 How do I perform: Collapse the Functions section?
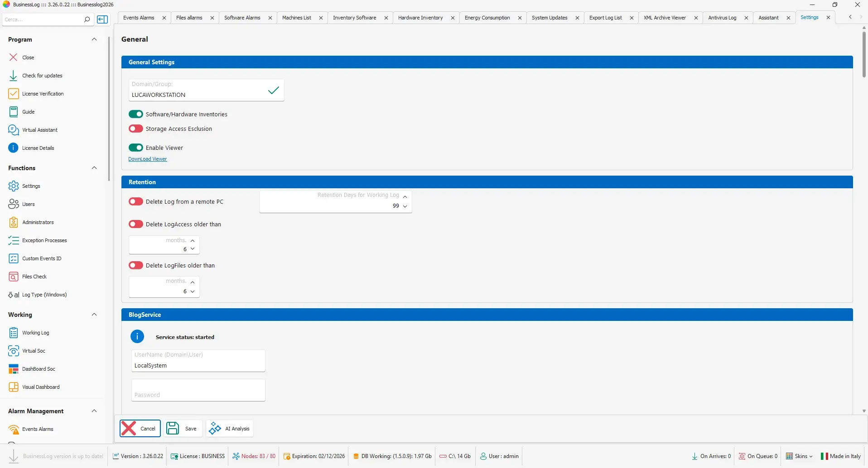[x=94, y=168]
